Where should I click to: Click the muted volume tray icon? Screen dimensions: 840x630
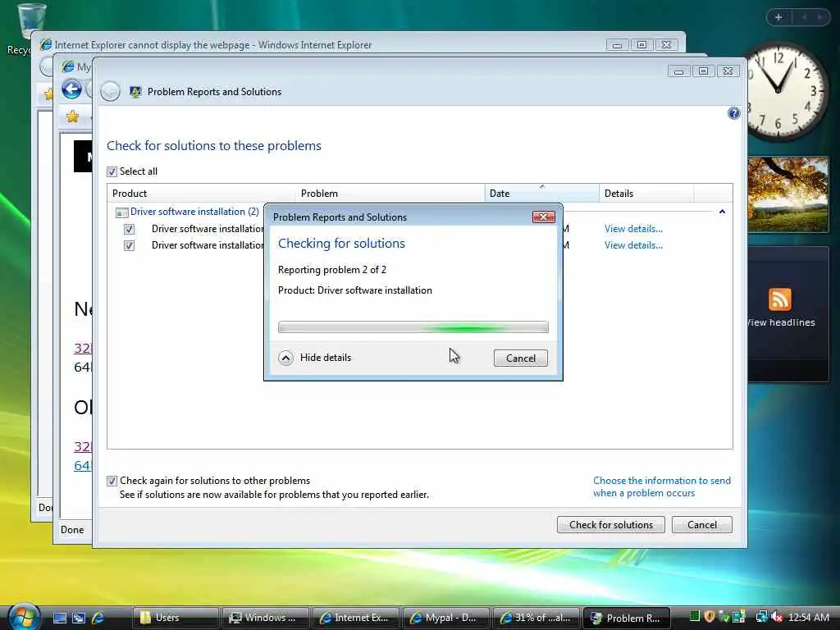coord(777,617)
